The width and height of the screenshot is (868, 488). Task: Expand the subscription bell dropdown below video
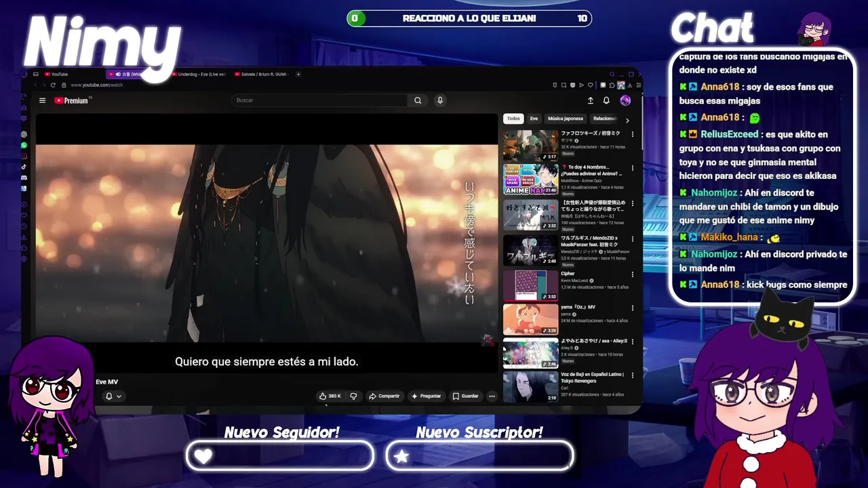click(x=113, y=396)
